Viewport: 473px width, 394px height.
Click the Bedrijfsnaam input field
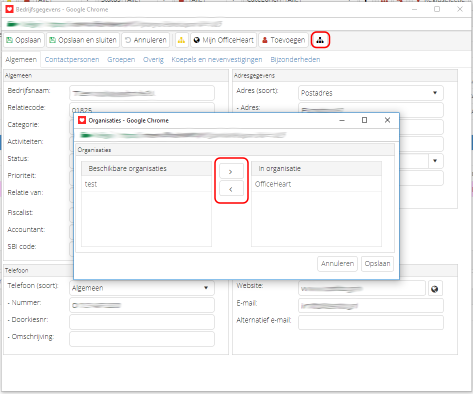(x=142, y=93)
